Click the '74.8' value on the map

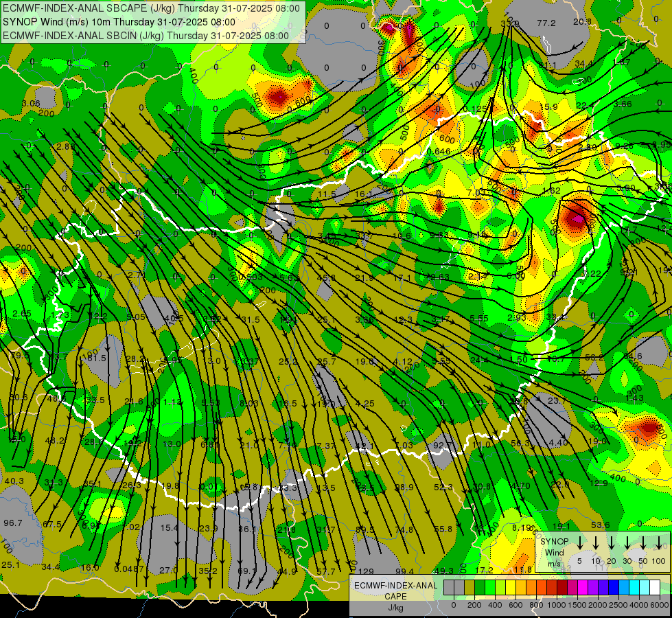(404, 529)
